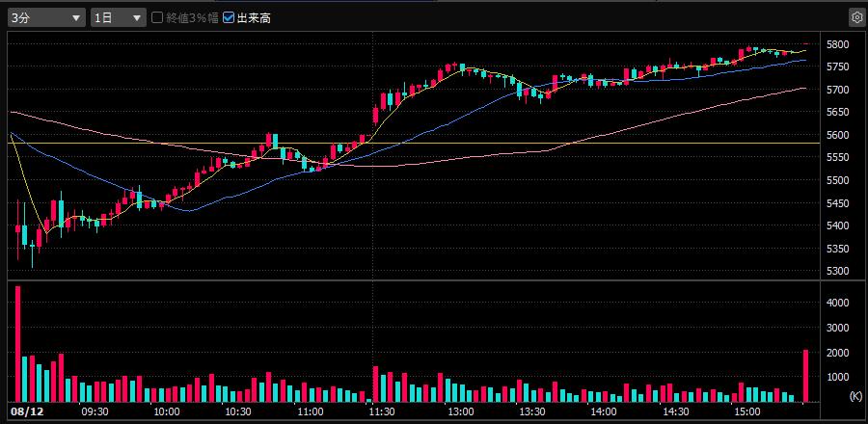Click the 4000 volume axis label
This screenshot has height=424, width=868.
tap(836, 303)
